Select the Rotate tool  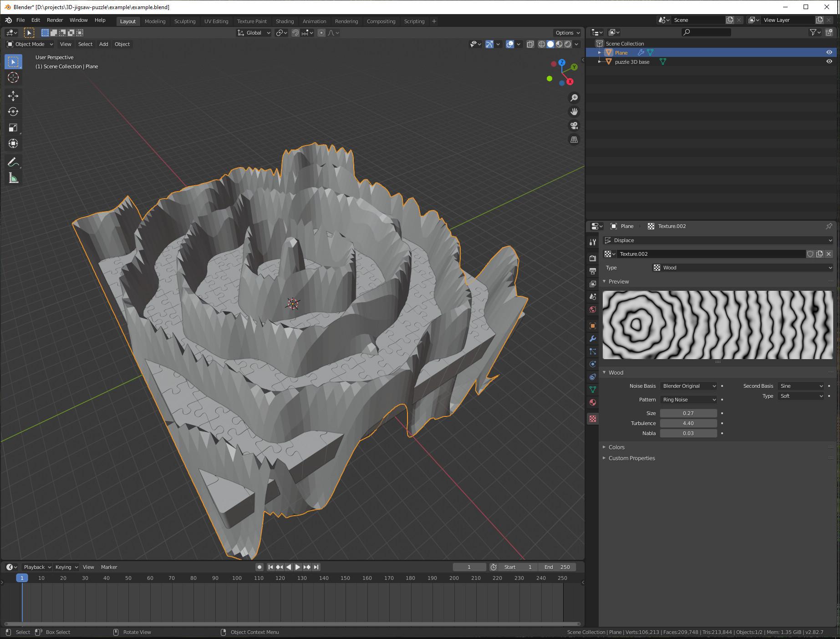click(x=13, y=112)
